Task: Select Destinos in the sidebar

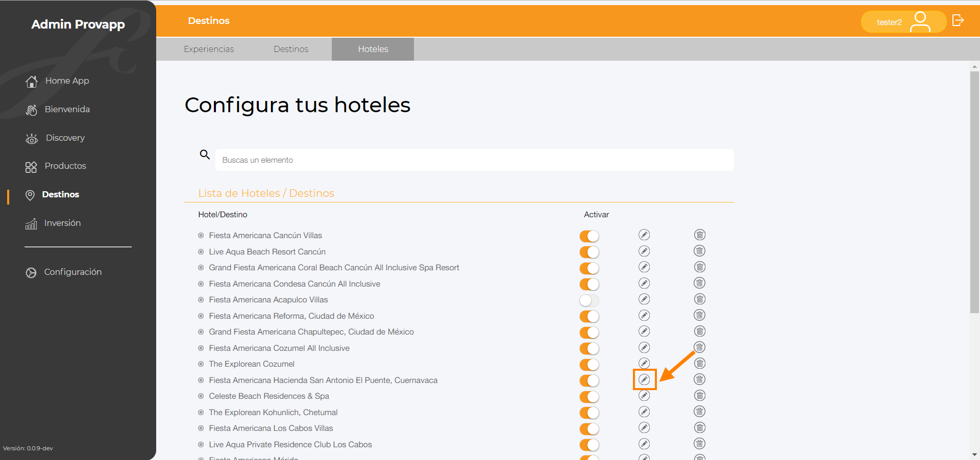Action: tap(52, 195)
